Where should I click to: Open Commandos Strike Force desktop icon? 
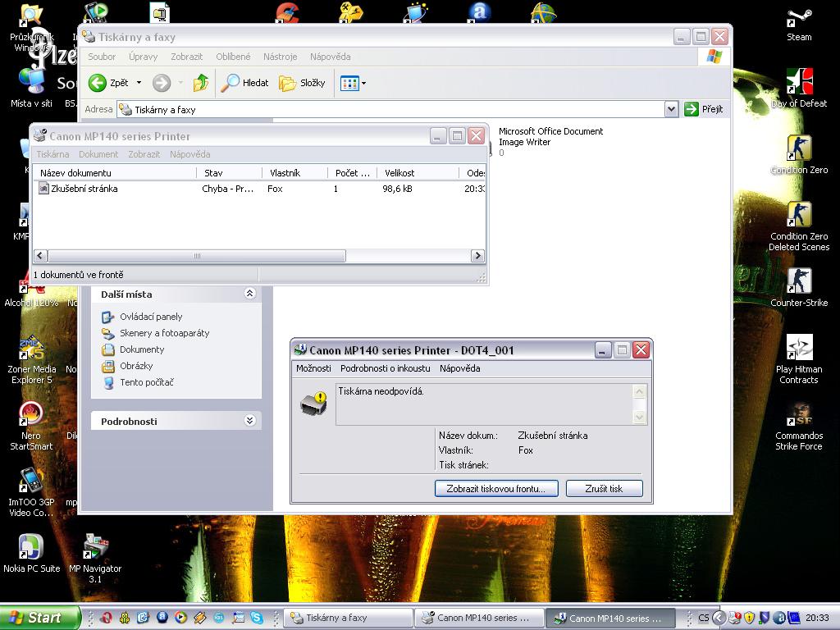coord(799,426)
